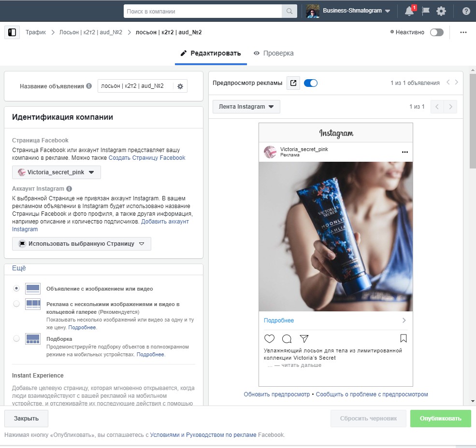Click the carousel format icon
Viewport: 476px width, 448px height.
[33, 304]
